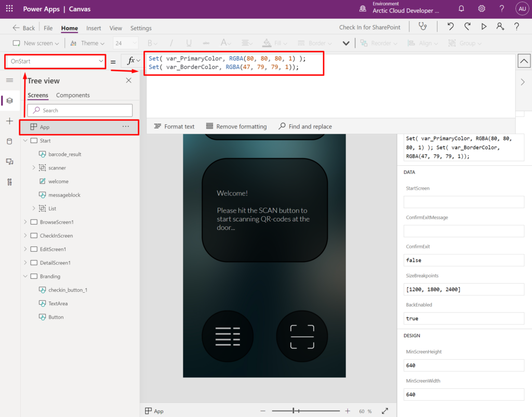Image resolution: width=532 pixels, height=417 pixels.
Task: Click Format text button
Action: (x=175, y=126)
